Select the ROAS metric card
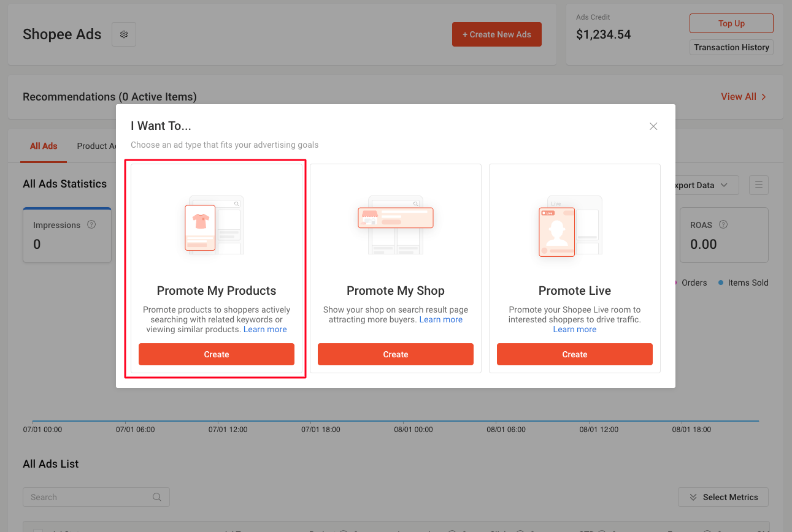 pyautogui.click(x=724, y=235)
